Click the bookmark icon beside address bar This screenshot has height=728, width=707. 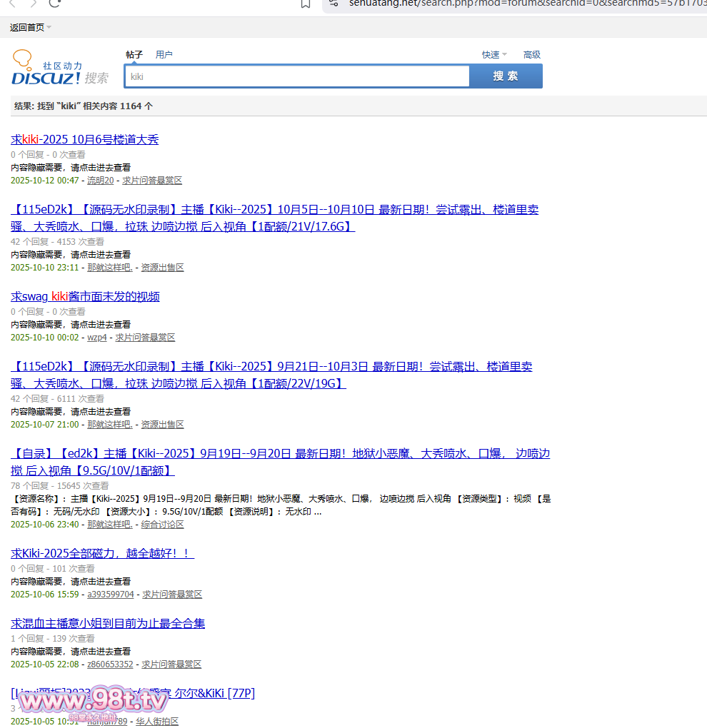tap(306, 4)
